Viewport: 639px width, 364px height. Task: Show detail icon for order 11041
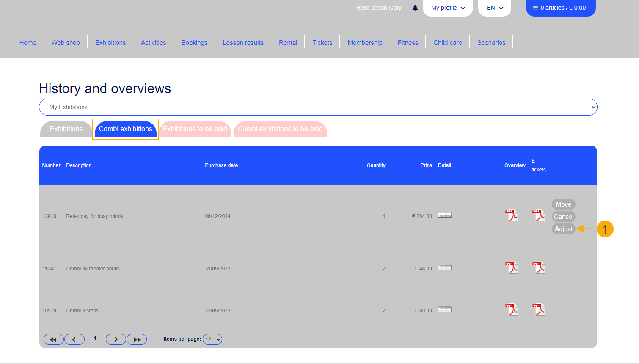point(444,268)
